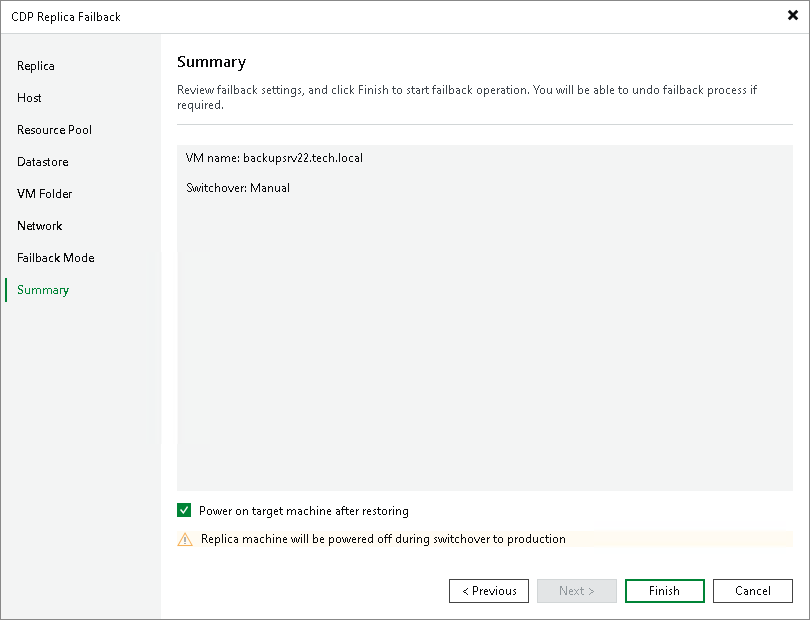Screen dimensions: 810x620
Task: Select the Summary step
Action: tap(42, 290)
